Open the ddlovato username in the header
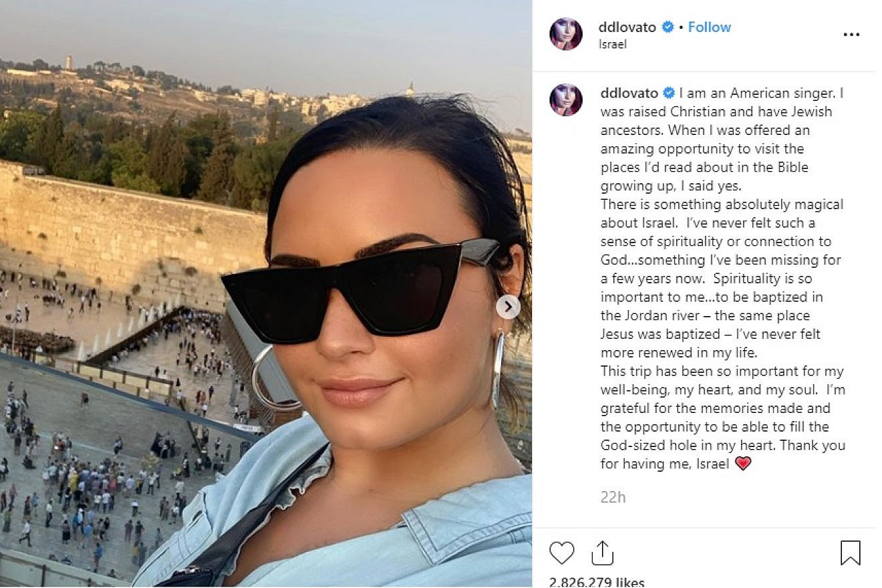882x588 pixels. click(629, 27)
